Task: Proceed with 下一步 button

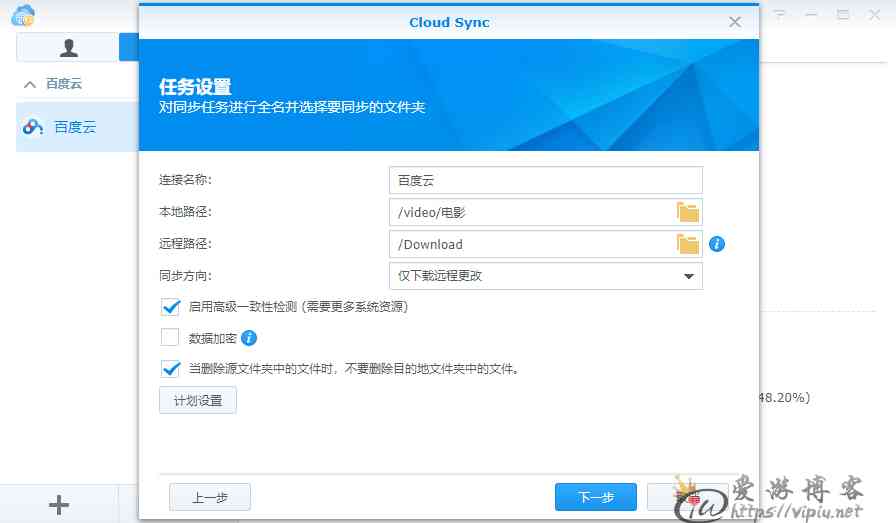Action: click(x=595, y=497)
